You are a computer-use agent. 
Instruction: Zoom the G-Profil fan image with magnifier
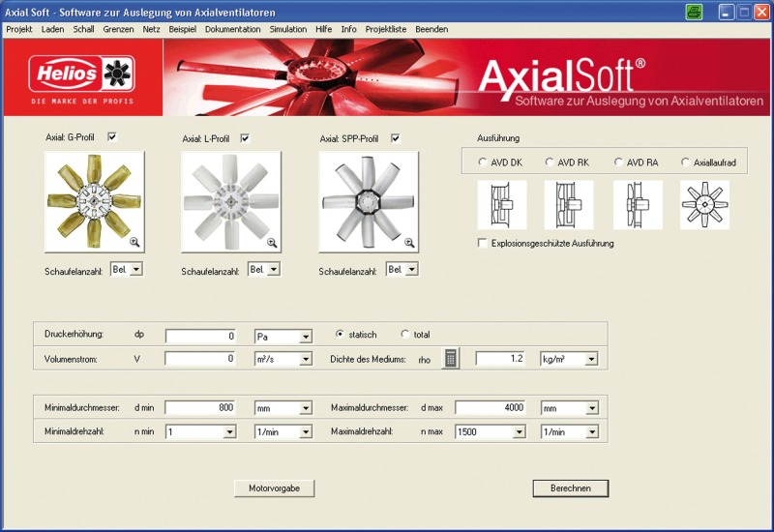click(x=134, y=242)
